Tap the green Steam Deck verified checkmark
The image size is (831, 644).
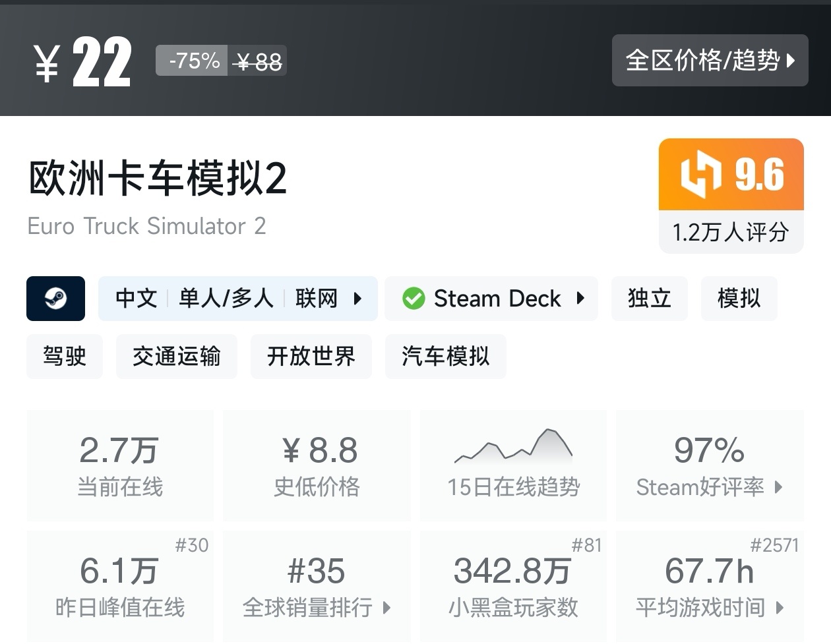(x=414, y=299)
